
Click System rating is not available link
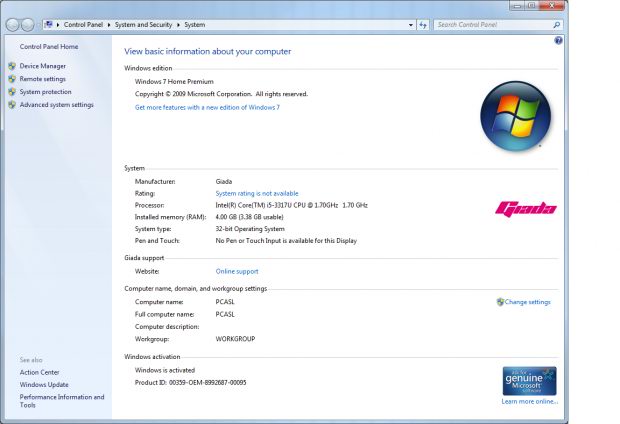tap(257, 193)
